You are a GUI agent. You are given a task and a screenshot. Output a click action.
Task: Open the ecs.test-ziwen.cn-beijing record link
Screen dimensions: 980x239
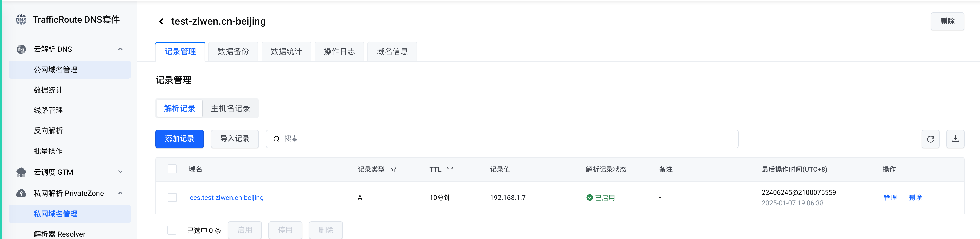pyautogui.click(x=226, y=197)
